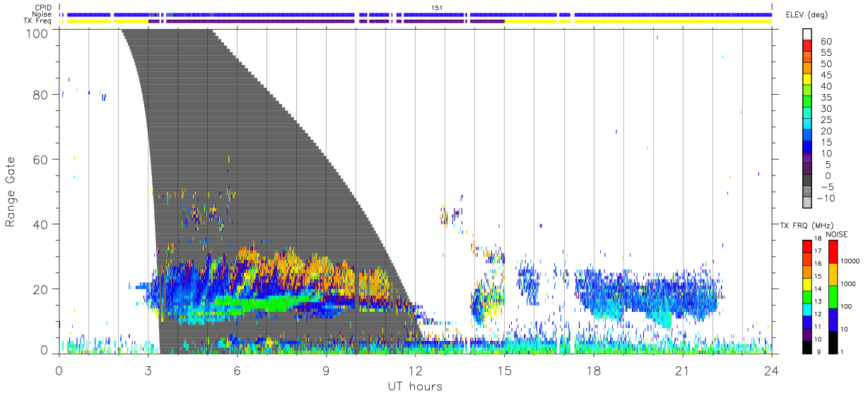Click the white top segment of ELEV colorbar
868x401 pixels.
click(x=807, y=35)
